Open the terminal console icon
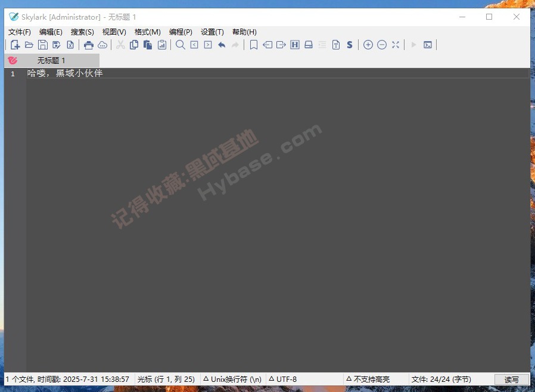The height and width of the screenshot is (392, 535). click(428, 45)
